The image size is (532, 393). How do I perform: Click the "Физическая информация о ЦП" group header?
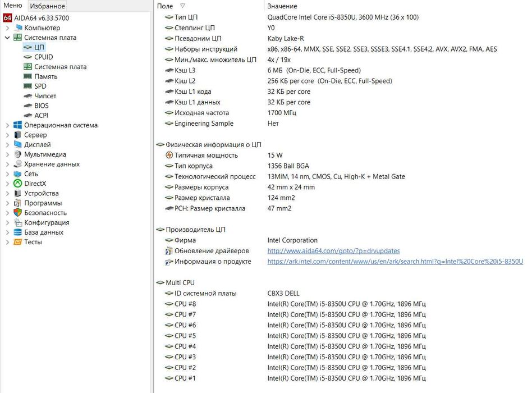(x=209, y=145)
